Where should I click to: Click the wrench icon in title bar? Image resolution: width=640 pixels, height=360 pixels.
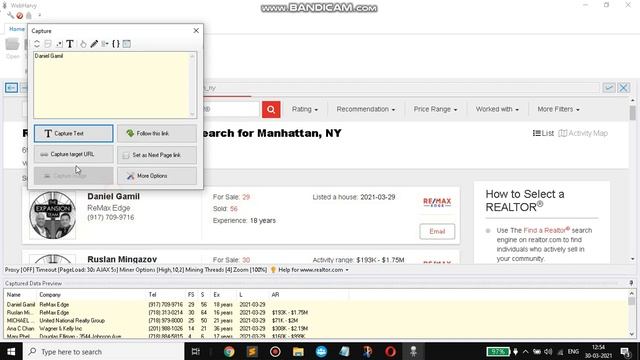10,16
